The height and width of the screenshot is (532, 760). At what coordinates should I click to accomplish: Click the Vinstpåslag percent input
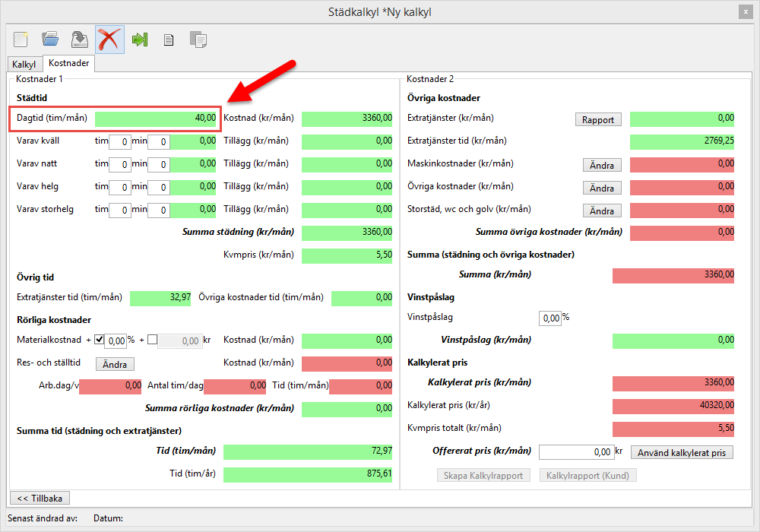[549, 318]
